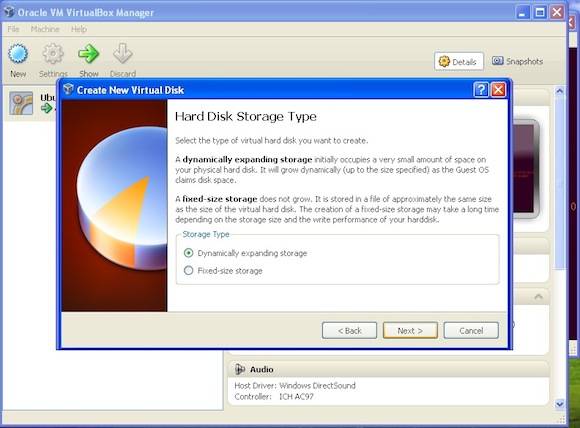Screen dimensions: 580x428
Task: Open the dialog Help question mark button
Action: pyautogui.click(x=480, y=90)
